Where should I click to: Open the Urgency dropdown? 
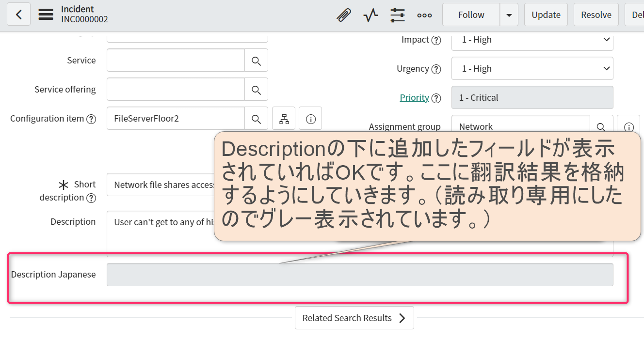[x=532, y=68]
